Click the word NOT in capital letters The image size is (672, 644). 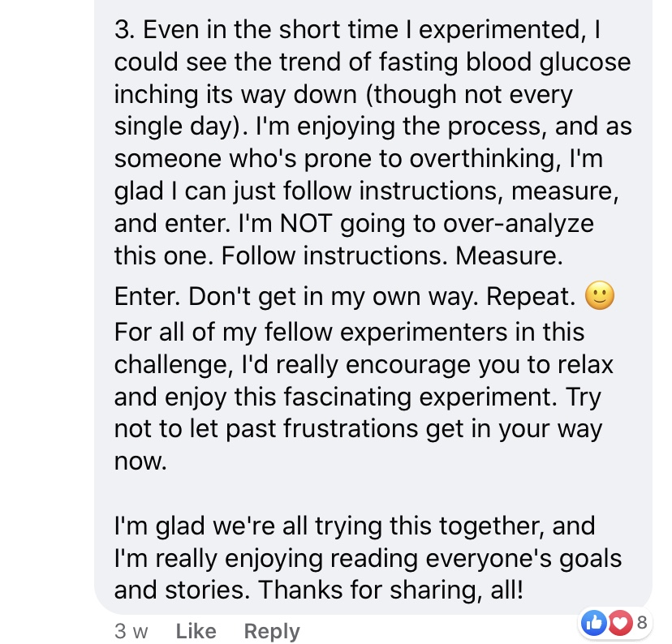click(306, 223)
